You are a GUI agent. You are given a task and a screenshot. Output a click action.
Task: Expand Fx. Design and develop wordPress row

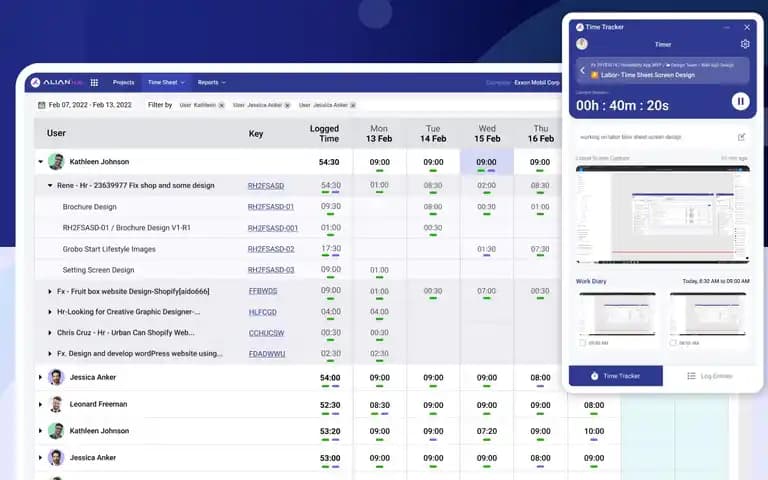pos(49,354)
